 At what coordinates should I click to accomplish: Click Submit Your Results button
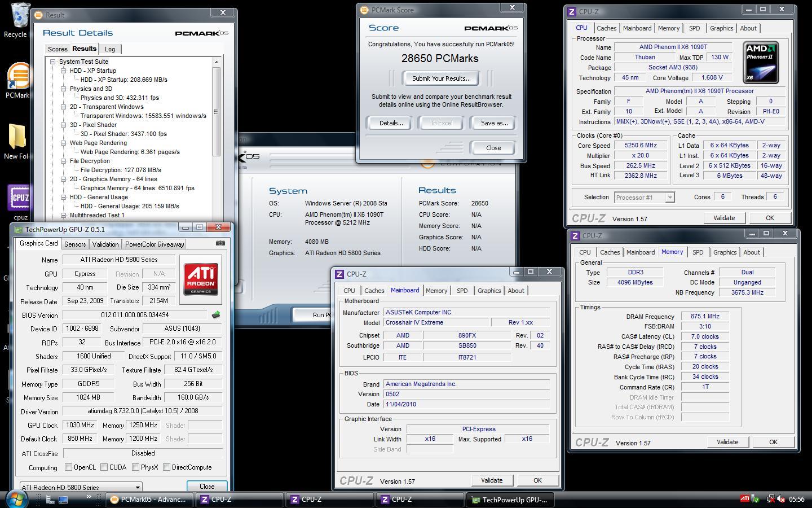441,78
